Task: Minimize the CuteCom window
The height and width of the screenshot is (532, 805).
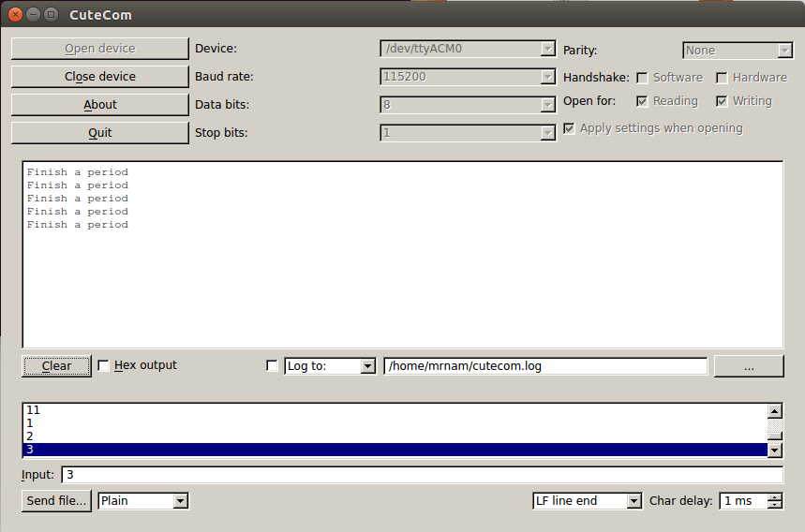Action: 34,14
